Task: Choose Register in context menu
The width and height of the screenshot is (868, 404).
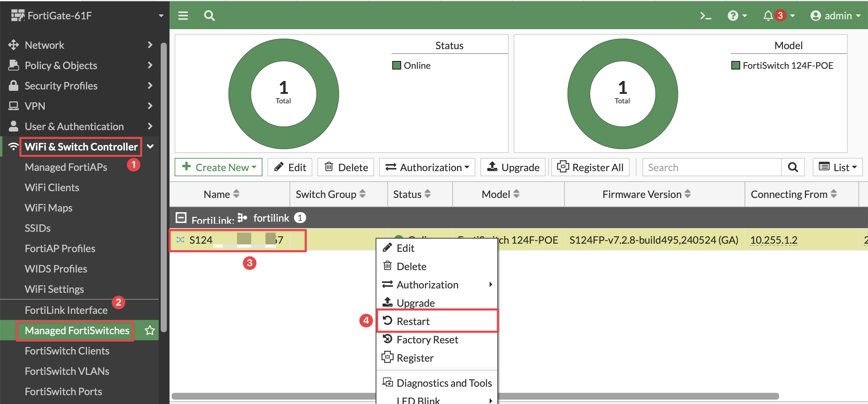Action: [x=437, y=358]
